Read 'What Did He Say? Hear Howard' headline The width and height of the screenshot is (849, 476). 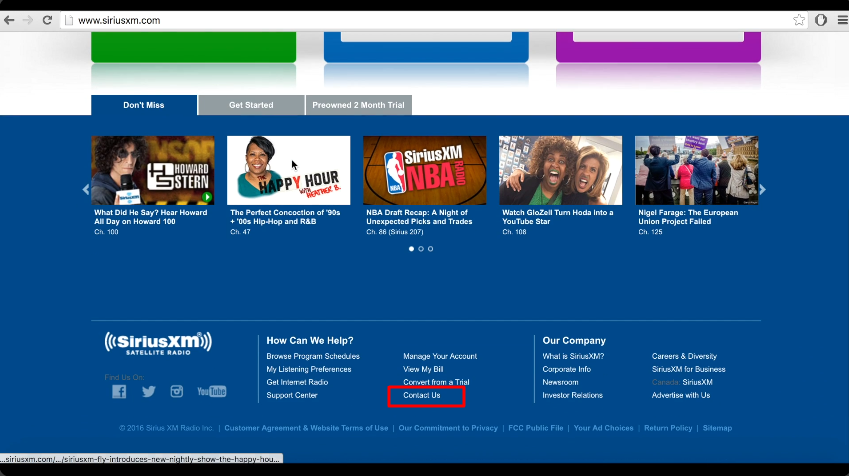click(151, 217)
